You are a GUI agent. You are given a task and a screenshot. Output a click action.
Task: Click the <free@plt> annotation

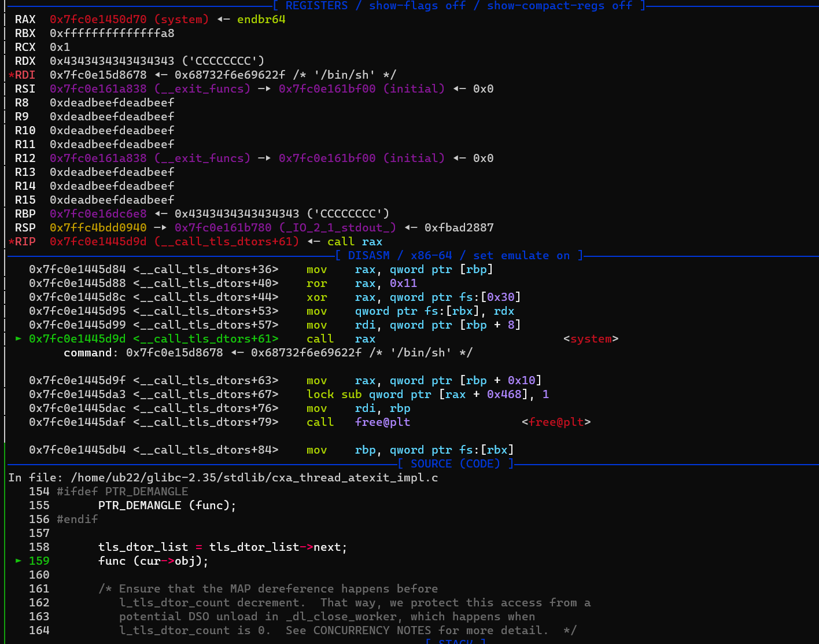(556, 422)
